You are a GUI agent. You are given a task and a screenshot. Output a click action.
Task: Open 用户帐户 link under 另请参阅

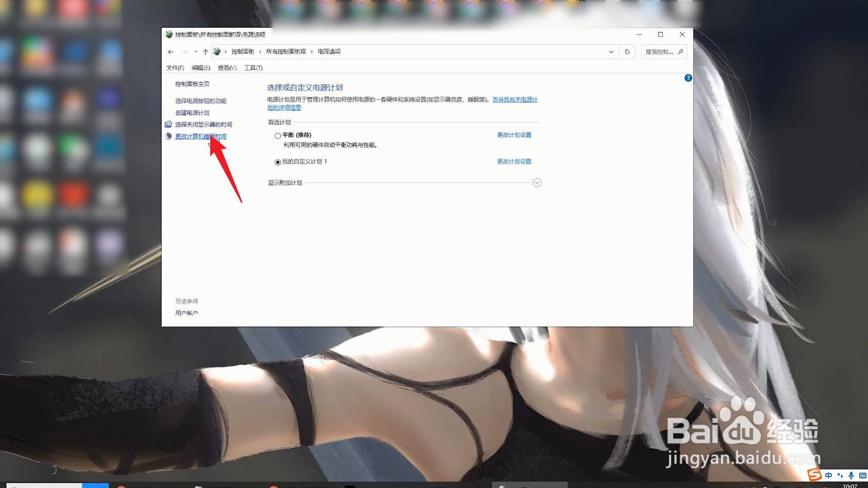click(x=187, y=313)
